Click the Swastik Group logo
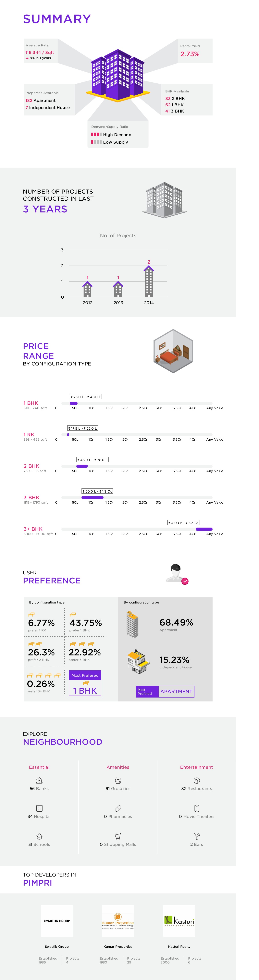Image resolution: width=259 pixels, height=980 pixels. pyautogui.click(x=57, y=921)
